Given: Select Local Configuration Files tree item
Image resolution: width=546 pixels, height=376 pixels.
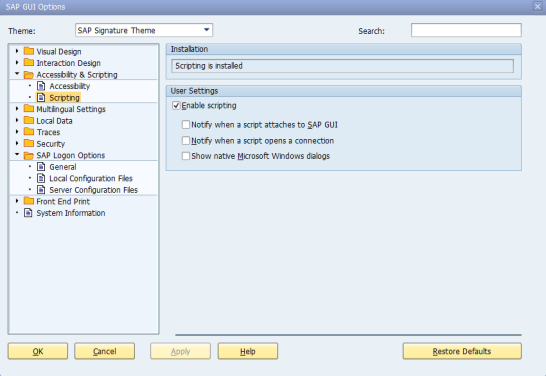Looking at the screenshot, I should point(91,178).
